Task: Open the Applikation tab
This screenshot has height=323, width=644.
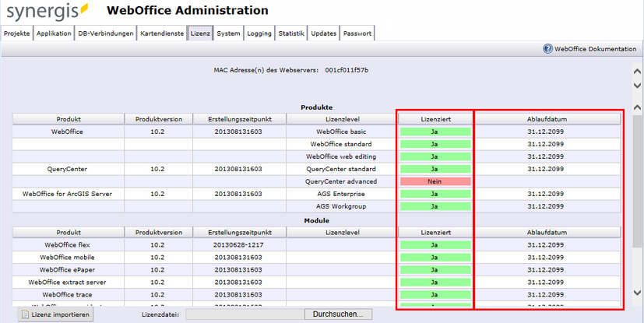Action: click(x=54, y=33)
